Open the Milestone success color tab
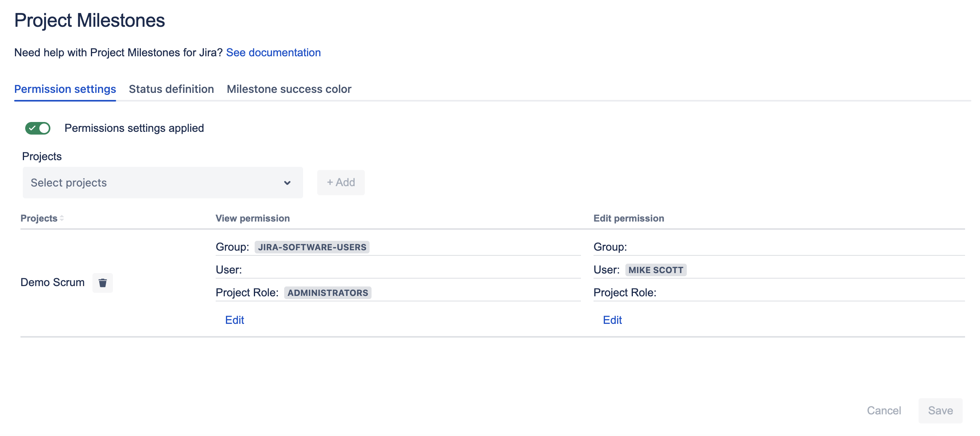Screen dimensions: 980x436 tap(288, 89)
